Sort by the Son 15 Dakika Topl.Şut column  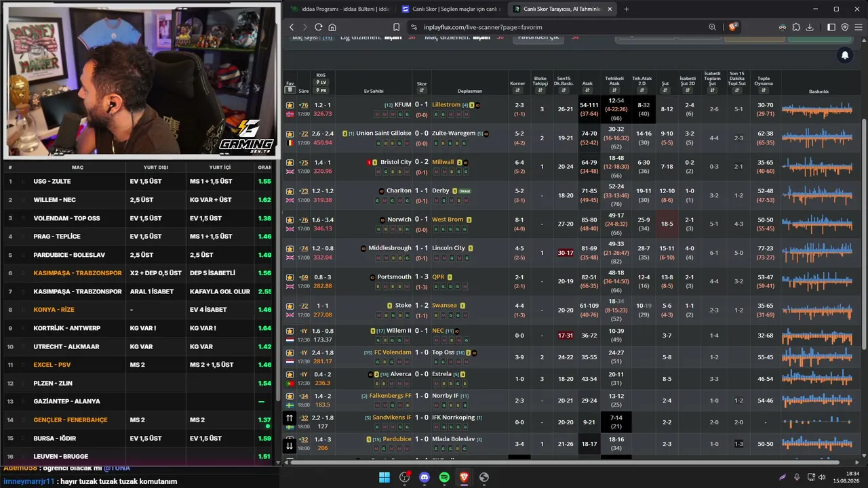(737, 91)
